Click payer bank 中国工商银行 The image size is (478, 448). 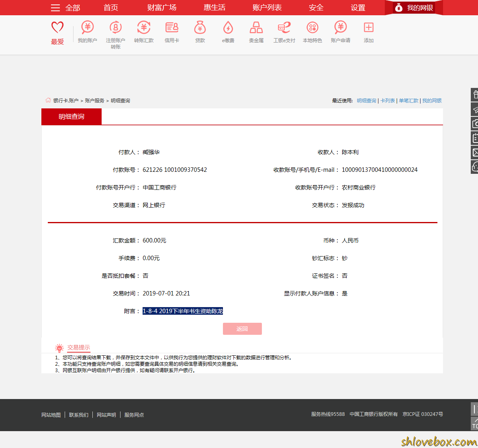click(159, 187)
